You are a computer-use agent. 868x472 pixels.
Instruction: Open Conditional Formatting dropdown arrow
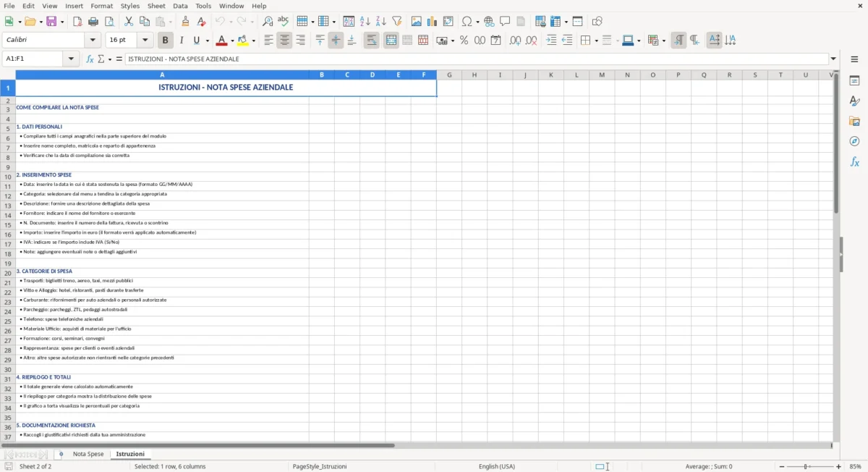tap(663, 41)
